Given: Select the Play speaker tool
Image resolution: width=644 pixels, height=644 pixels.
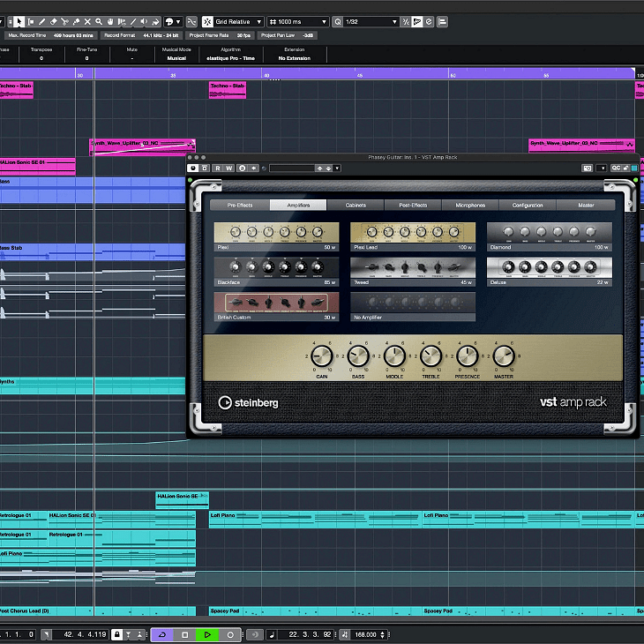Looking at the screenshot, I should [144, 22].
